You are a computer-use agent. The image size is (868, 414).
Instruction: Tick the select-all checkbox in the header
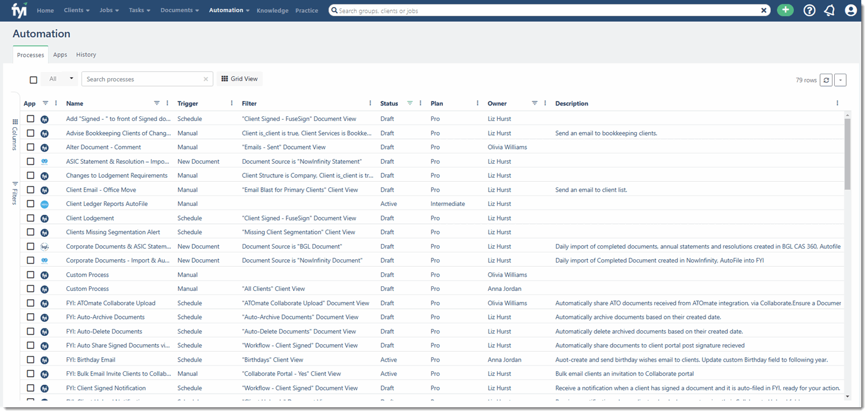[33, 79]
